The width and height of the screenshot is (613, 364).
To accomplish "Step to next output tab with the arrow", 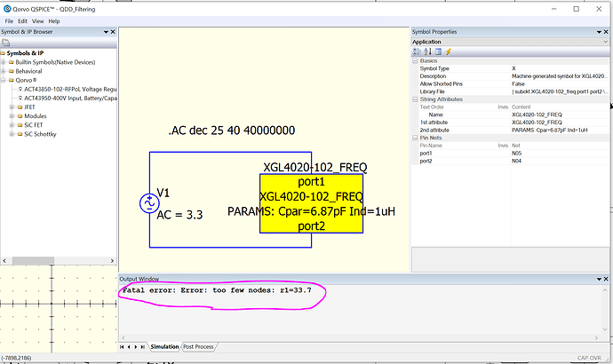I will [x=136, y=347].
